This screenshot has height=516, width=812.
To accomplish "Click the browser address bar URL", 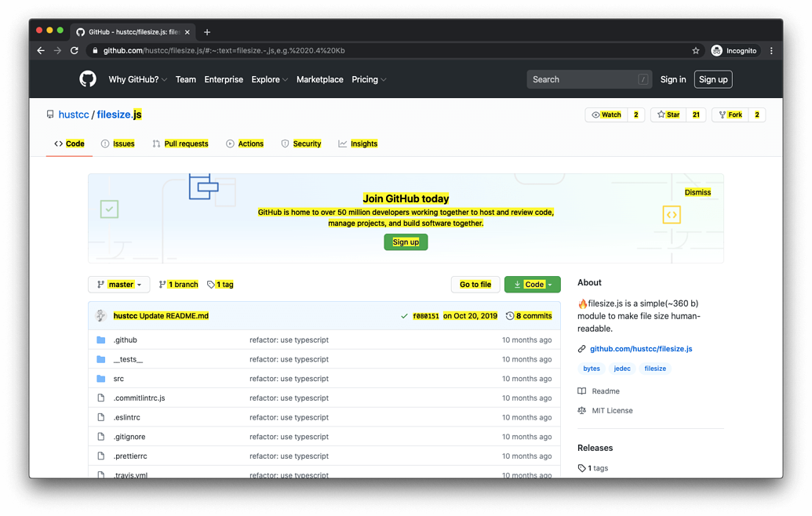I will pyautogui.click(x=224, y=51).
